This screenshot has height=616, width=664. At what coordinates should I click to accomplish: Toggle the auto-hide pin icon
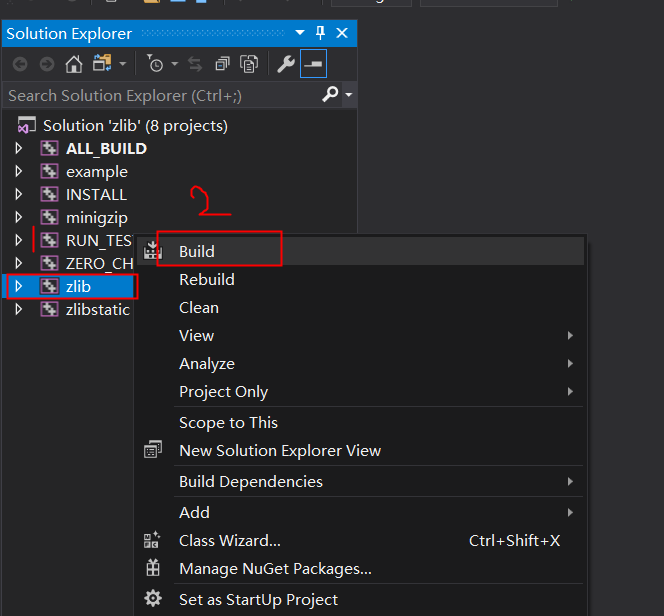(321, 33)
